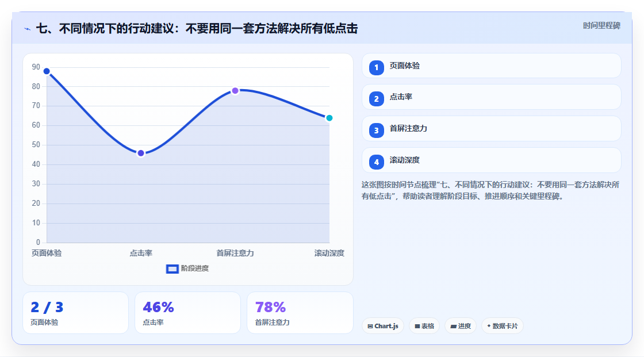
Task: Select the Chart.js tag
Action: pos(383,326)
